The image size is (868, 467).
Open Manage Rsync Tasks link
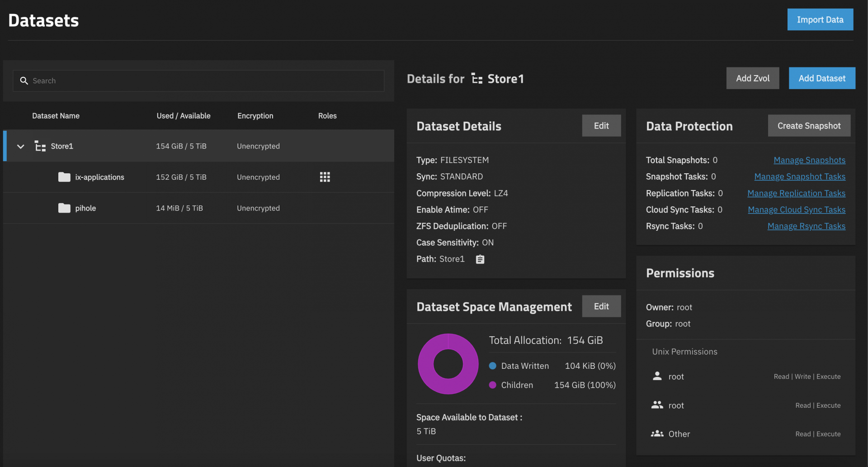[807, 226]
